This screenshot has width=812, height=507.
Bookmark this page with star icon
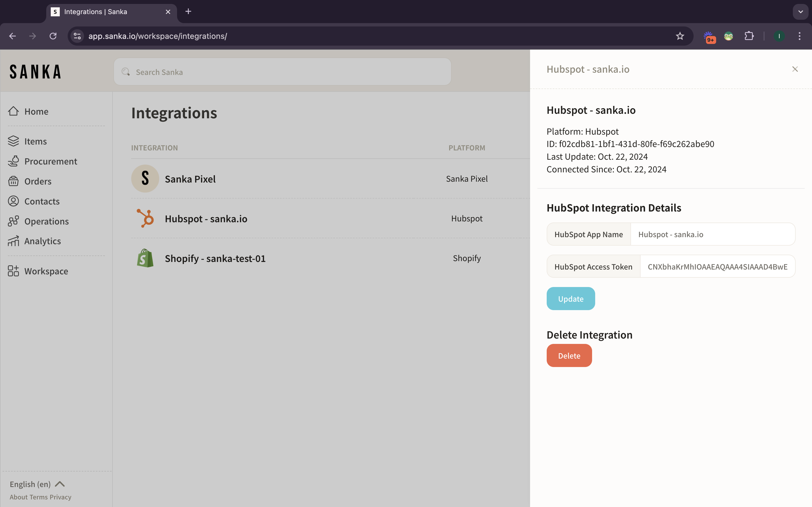680,36
